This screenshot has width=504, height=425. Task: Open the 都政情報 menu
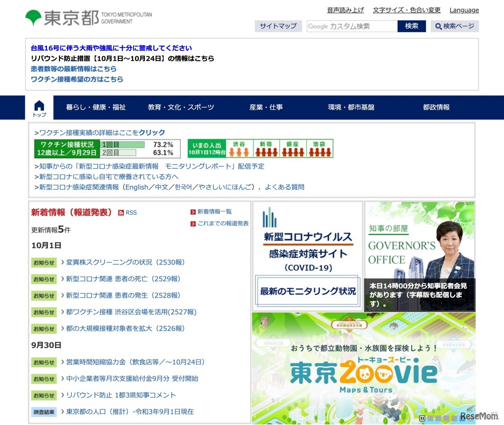coord(436,107)
